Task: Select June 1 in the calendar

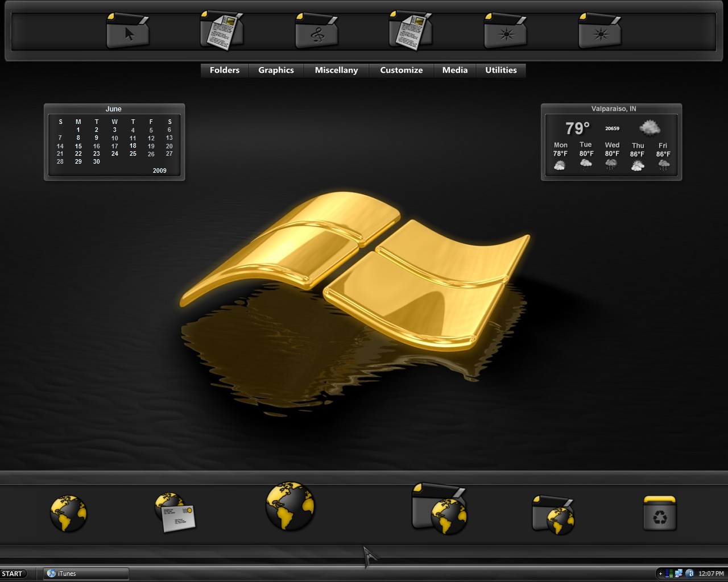Action: click(78, 130)
